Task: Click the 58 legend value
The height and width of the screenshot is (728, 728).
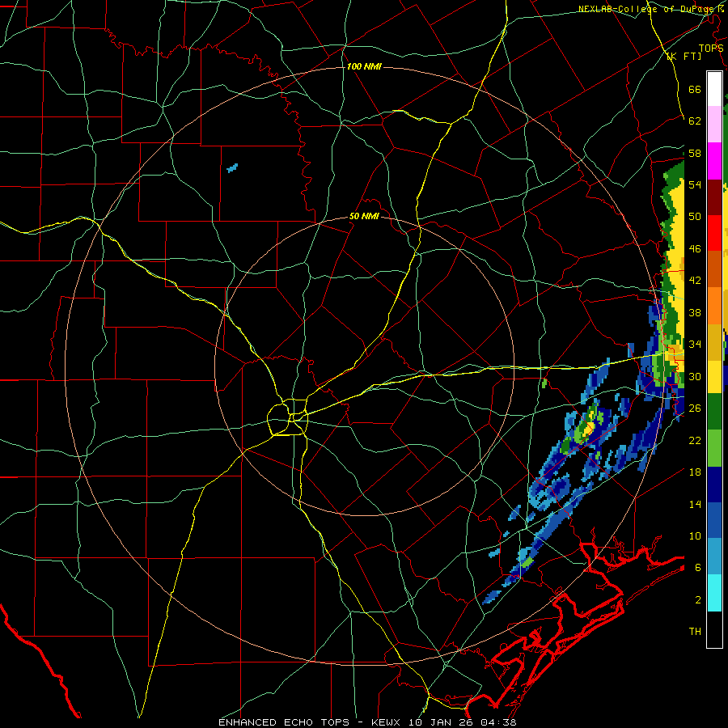Action: (695, 153)
